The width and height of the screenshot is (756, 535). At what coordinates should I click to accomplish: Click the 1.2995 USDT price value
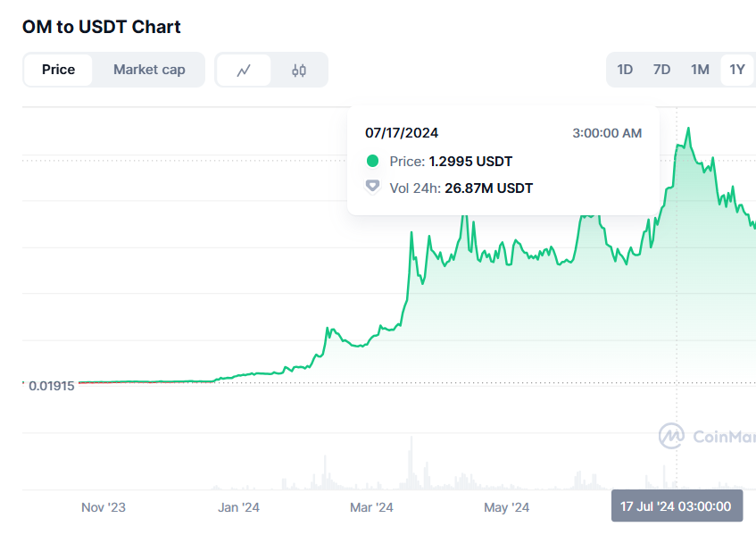pyautogui.click(x=470, y=161)
